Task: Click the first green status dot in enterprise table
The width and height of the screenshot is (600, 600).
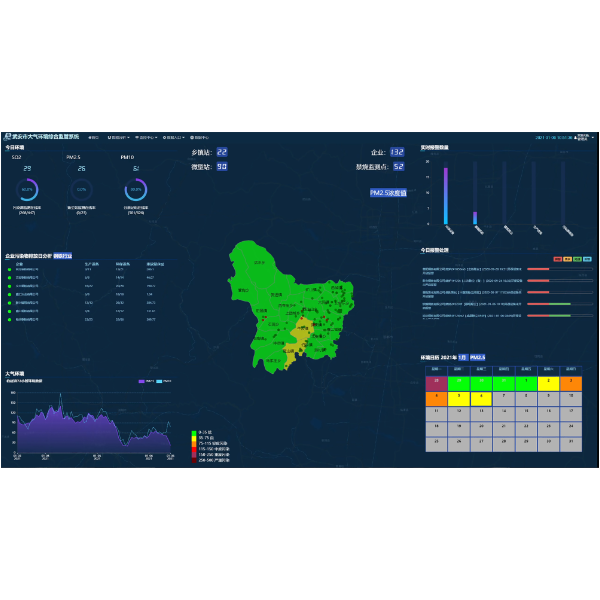Action: [10, 269]
